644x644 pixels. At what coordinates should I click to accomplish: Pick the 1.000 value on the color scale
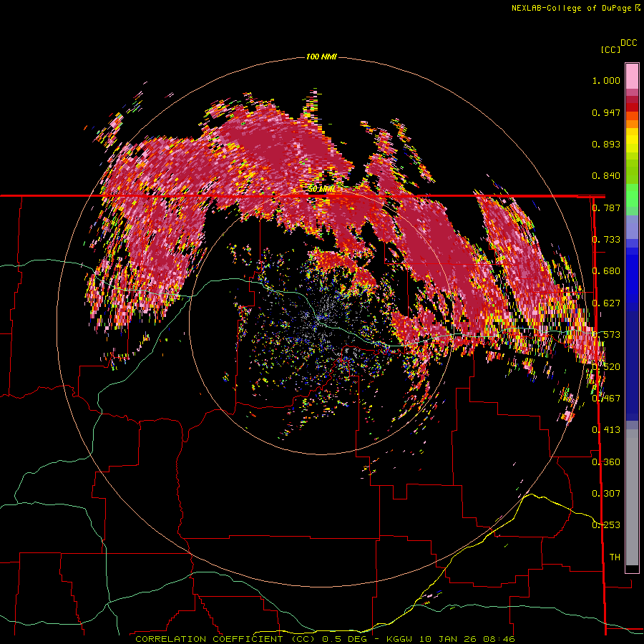[606, 80]
